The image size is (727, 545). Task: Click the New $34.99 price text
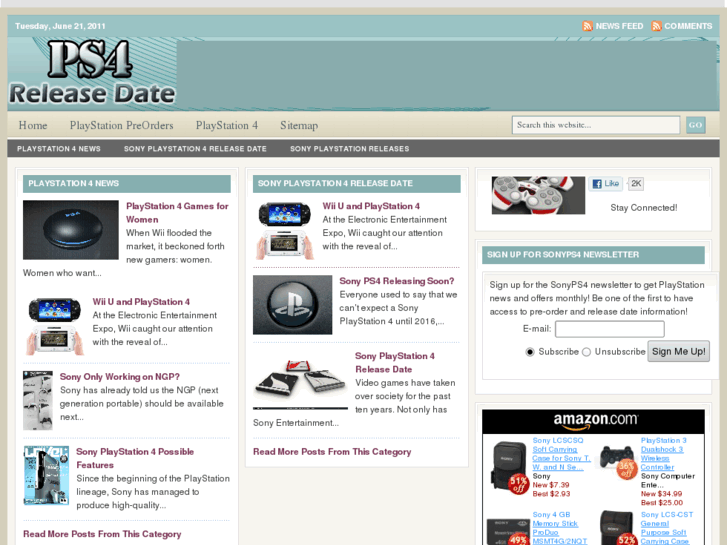click(x=661, y=494)
